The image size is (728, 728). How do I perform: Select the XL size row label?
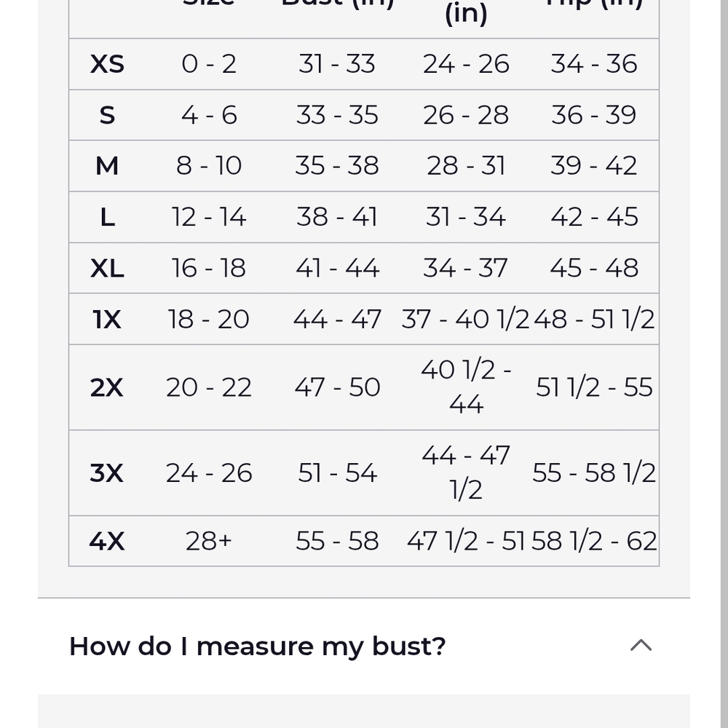pyautogui.click(x=107, y=268)
